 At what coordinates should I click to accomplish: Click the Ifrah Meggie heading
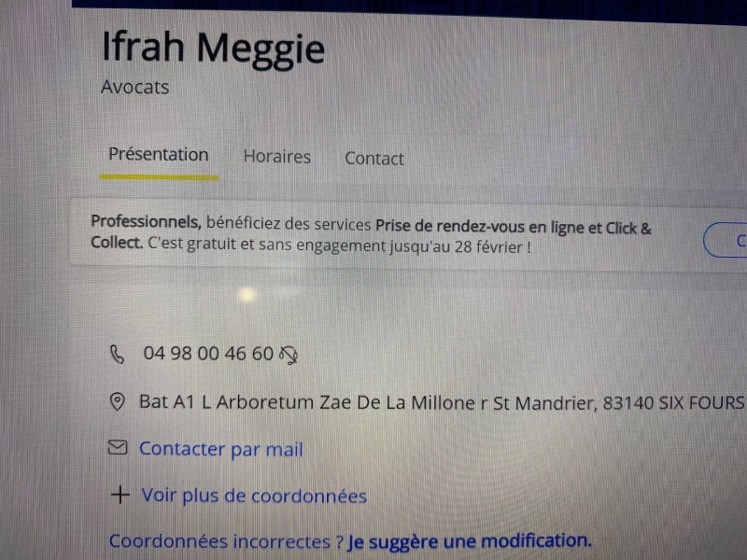coord(214,49)
